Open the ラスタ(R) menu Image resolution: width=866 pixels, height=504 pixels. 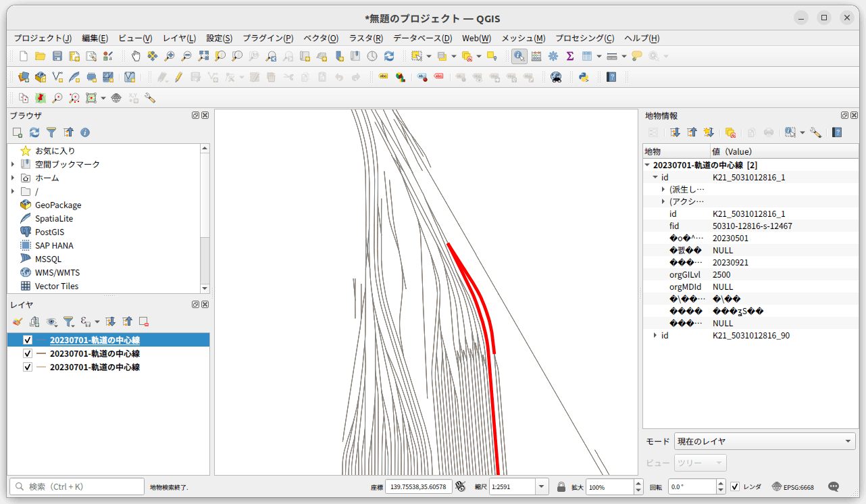point(366,39)
